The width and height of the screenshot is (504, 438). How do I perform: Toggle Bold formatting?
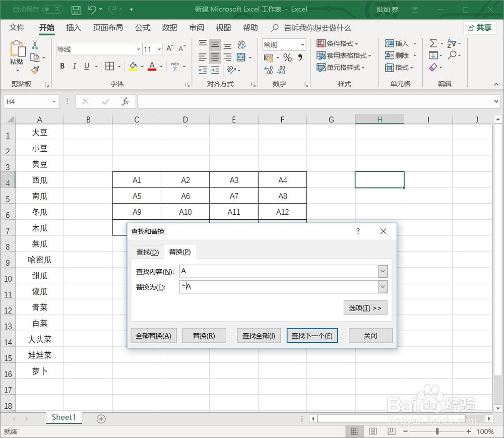pyautogui.click(x=62, y=66)
